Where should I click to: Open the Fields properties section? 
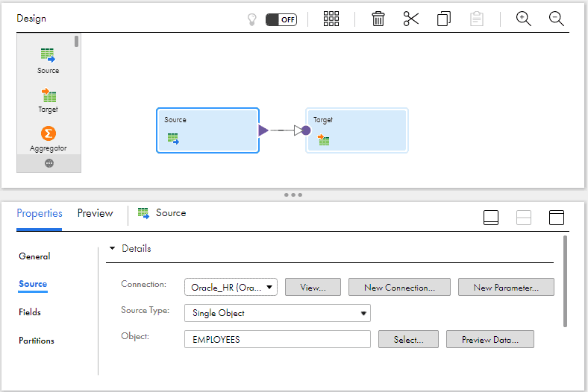30,312
